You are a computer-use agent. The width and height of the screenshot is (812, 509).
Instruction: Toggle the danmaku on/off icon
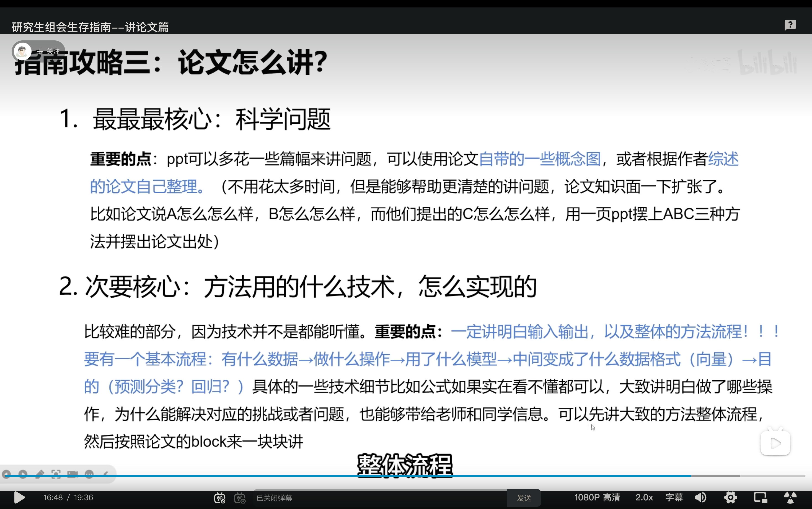tap(219, 498)
